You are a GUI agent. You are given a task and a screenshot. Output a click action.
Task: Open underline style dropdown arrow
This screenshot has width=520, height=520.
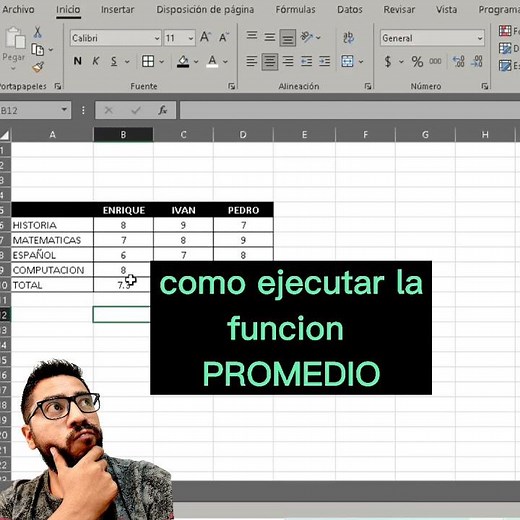[127, 62]
